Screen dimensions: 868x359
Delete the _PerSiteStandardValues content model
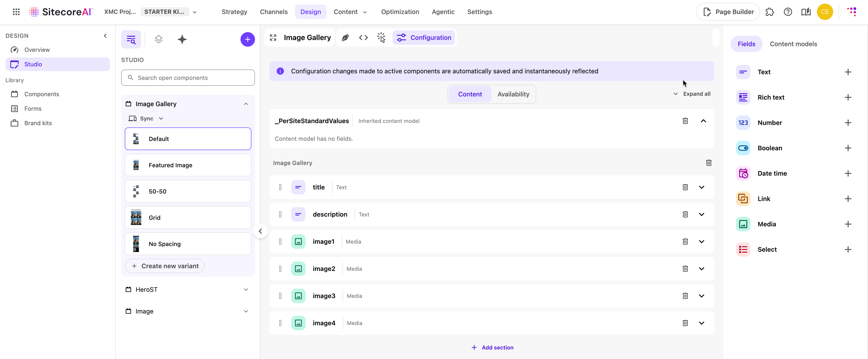click(685, 121)
